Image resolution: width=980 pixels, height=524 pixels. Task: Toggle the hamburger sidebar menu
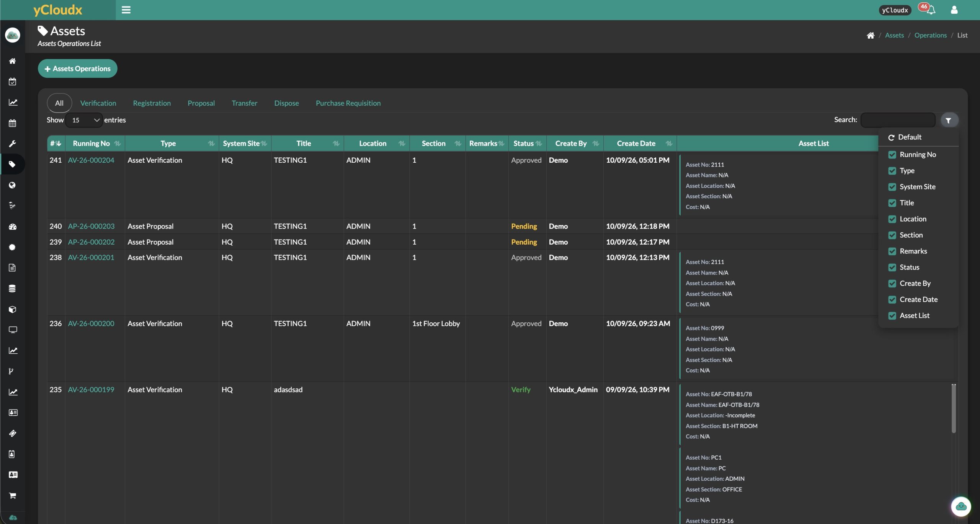[126, 10]
